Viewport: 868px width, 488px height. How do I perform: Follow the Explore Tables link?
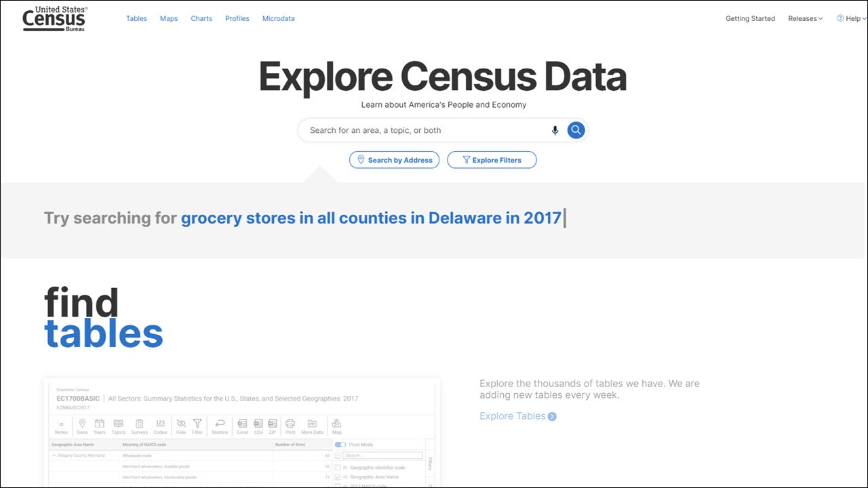point(513,416)
